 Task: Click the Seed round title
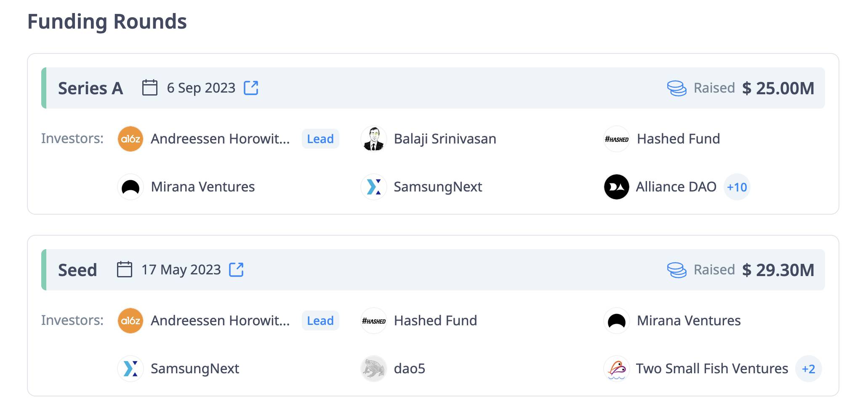tap(77, 270)
